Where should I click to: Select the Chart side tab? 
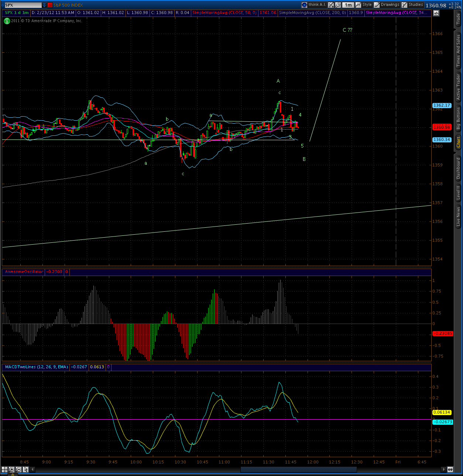(458, 142)
